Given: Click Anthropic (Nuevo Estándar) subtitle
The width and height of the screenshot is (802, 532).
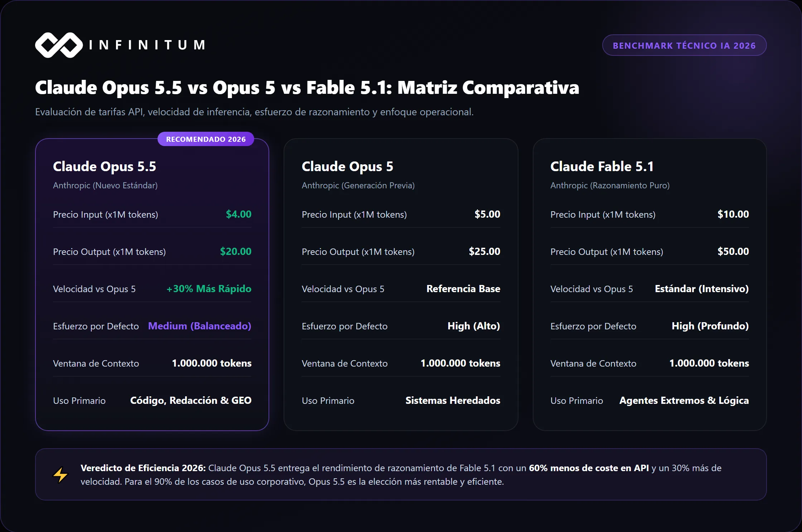Looking at the screenshot, I should click(105, 185).
